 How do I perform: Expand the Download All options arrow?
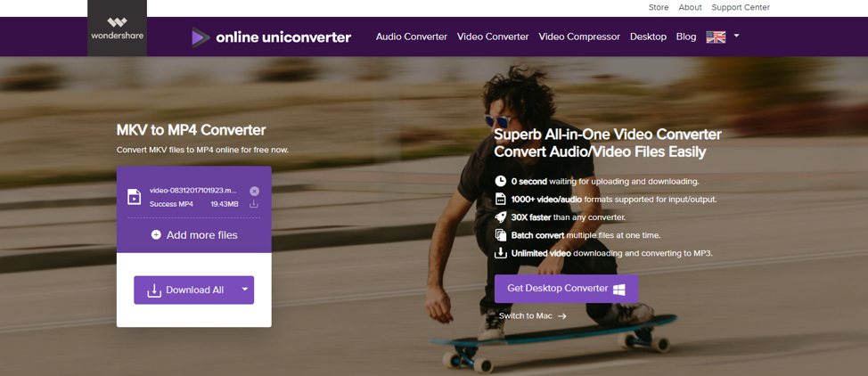point(245,289)
